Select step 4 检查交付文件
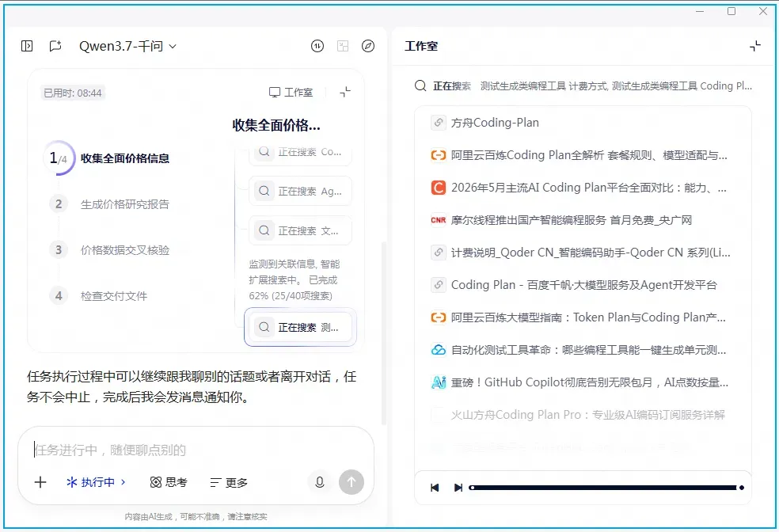 click(99, 296)
